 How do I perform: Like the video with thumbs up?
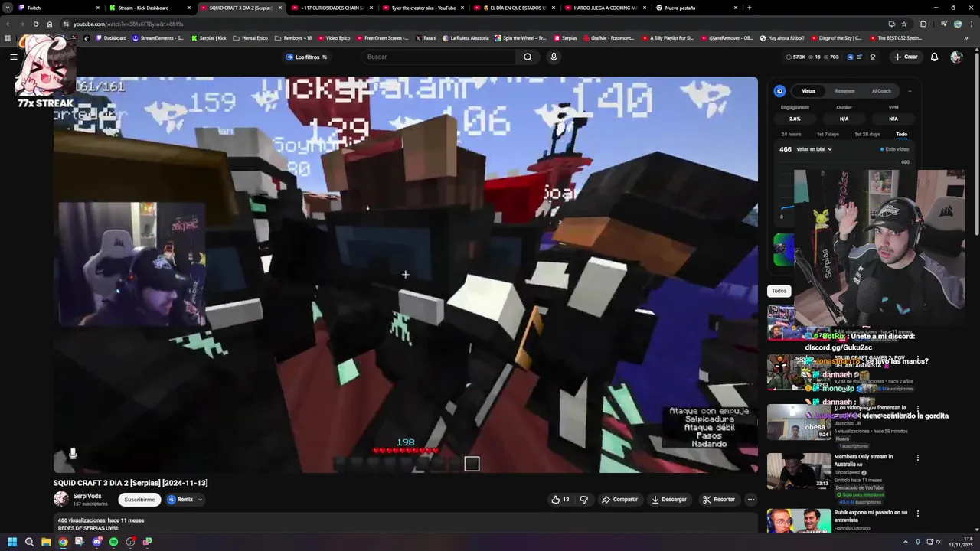click(x=560, y=500)
